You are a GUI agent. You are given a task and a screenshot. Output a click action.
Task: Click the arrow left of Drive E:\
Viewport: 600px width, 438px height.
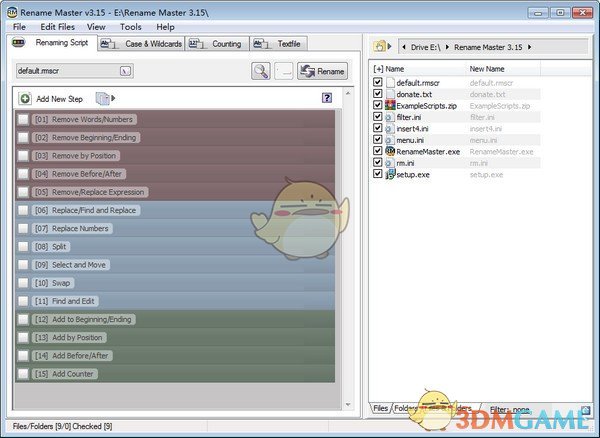(x=404, y=47)
